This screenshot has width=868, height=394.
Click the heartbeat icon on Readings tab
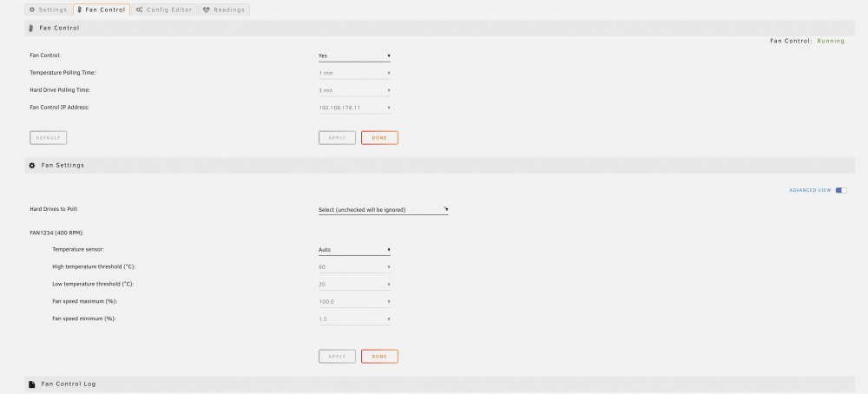[x=207, y=10]
